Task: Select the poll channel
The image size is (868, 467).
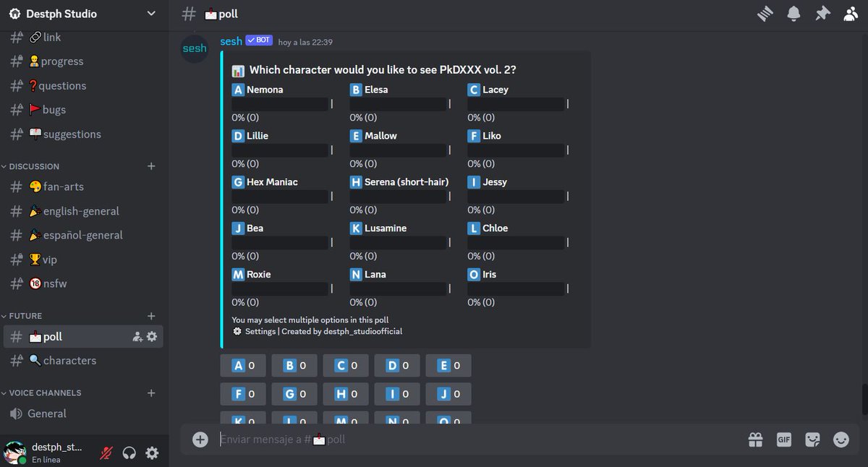Action: [x=84, y=336]
